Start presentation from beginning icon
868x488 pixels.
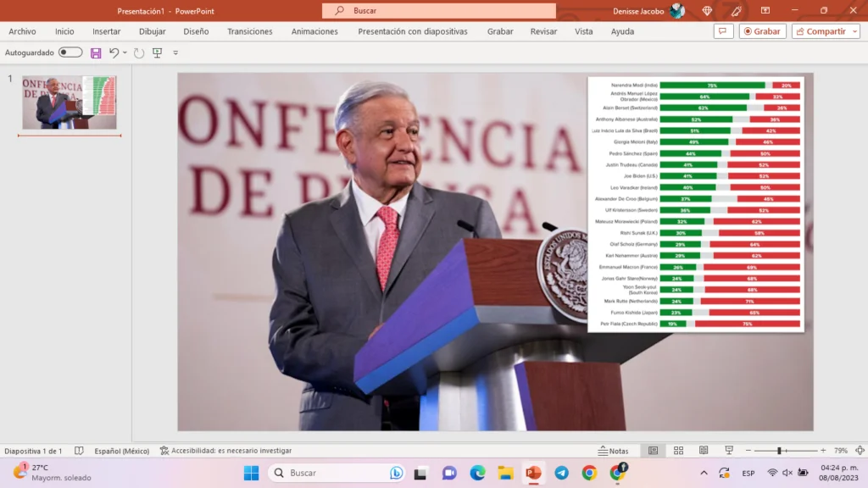[x=157, y=53]
